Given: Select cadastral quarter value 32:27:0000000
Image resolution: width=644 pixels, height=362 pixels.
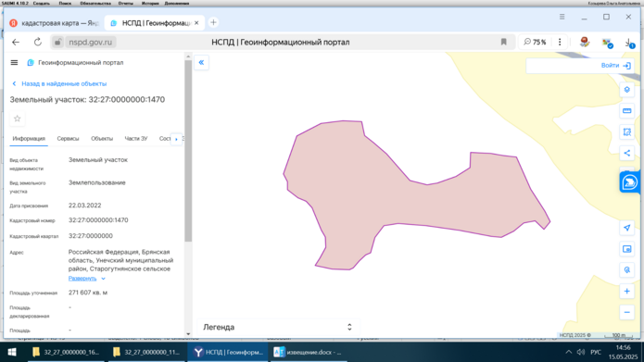Looking at the screenshot, I should pyautogui.click(x=91, y=236).
